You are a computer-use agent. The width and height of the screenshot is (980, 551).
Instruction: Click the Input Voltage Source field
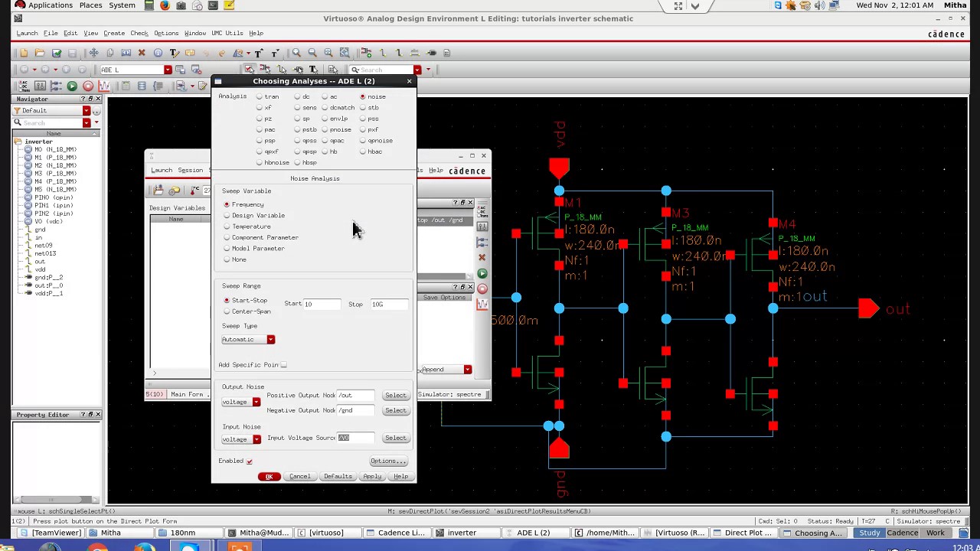(x=356, y=438)
